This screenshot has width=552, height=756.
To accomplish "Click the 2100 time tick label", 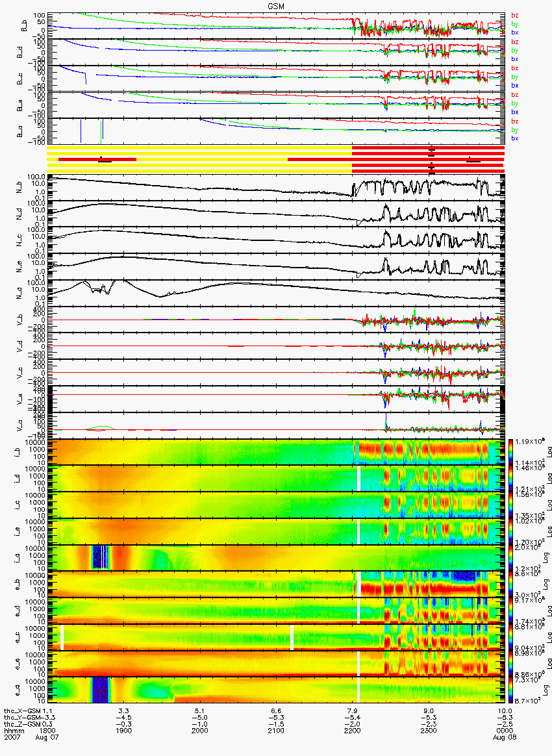I will click(276, 731).
